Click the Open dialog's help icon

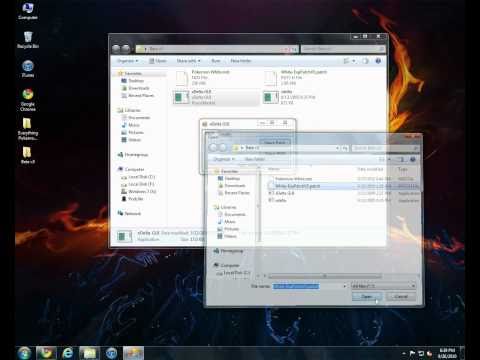pyautogui.click(x=413, y=160)
